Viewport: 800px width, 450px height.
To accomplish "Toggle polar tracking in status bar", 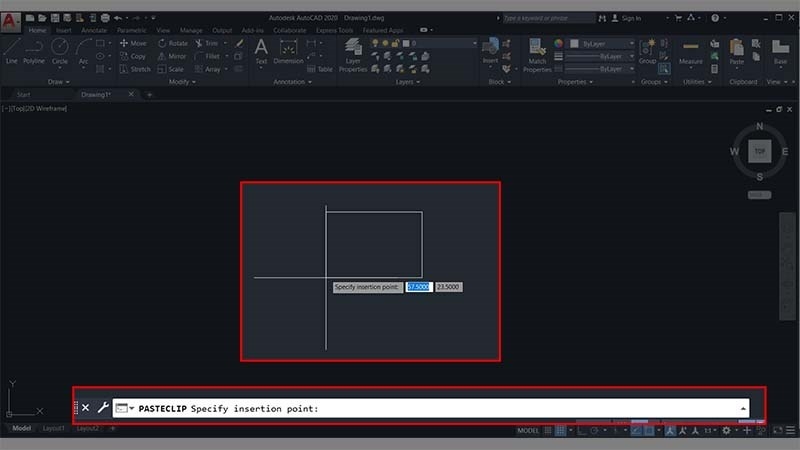I will click(x=594, y=431).
